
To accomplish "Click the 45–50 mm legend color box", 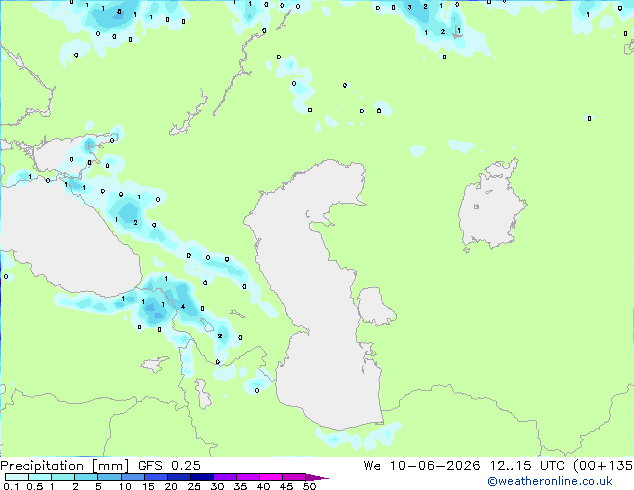I will click(294, 477).
